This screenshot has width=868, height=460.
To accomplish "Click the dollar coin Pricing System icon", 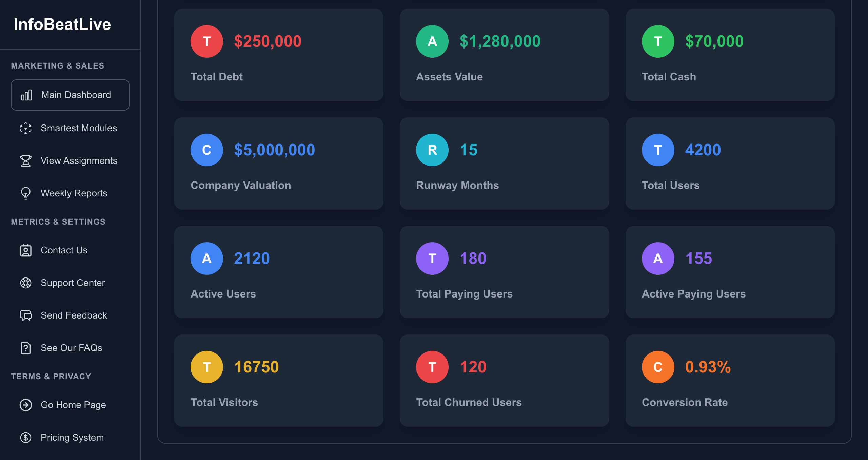I will [x=26, y=438].
